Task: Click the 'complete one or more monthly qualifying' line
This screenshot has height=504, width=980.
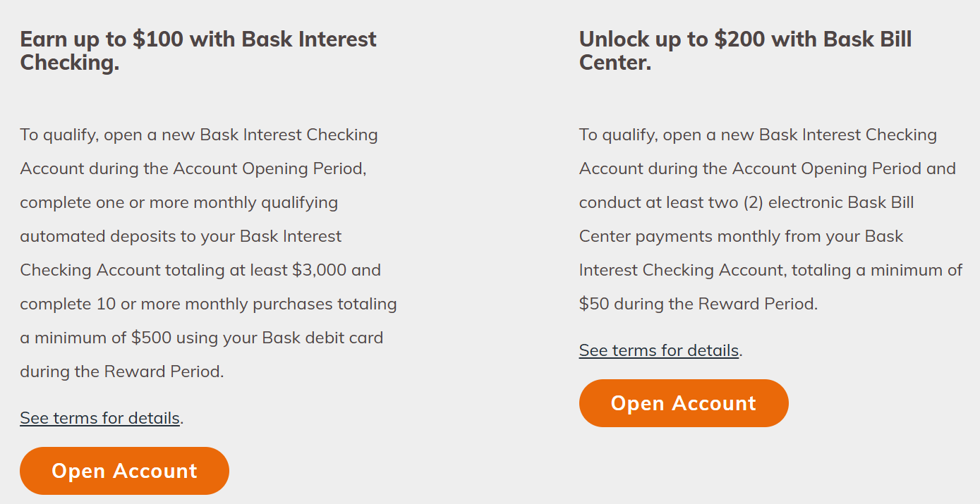Action: tap(179, 202)
